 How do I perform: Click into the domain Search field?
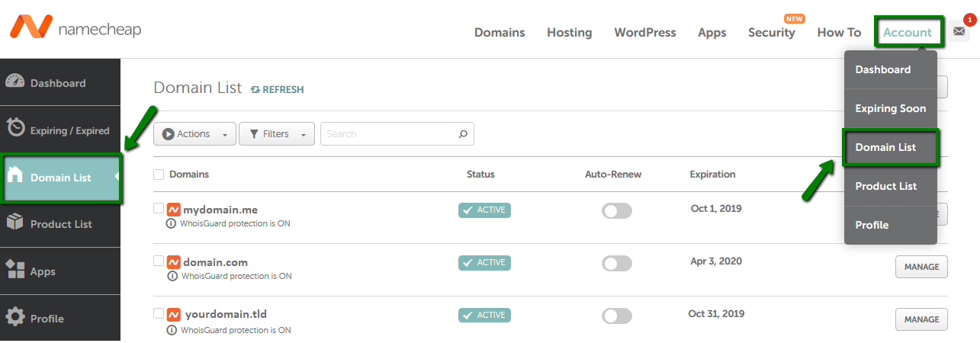(397, 134)
